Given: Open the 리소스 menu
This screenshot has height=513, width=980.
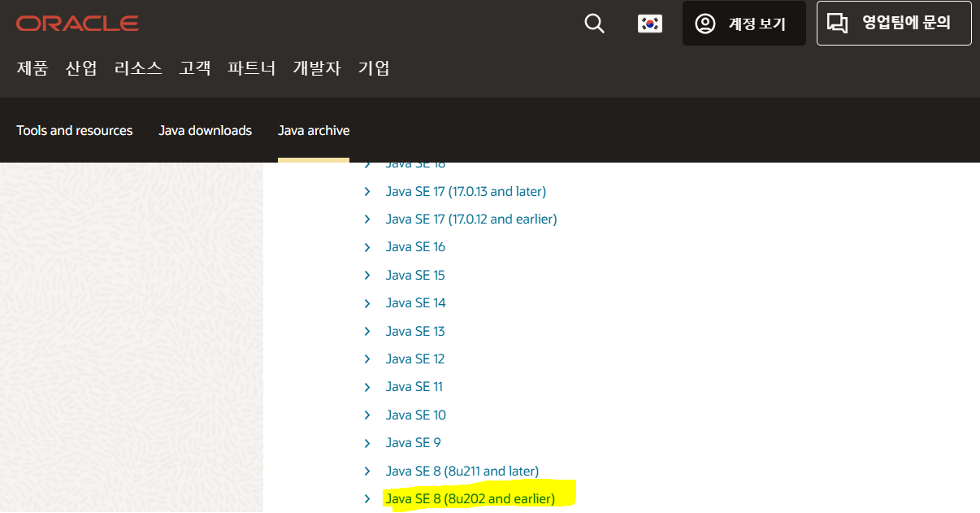Looking at the screenshot, I should [138, 68].
